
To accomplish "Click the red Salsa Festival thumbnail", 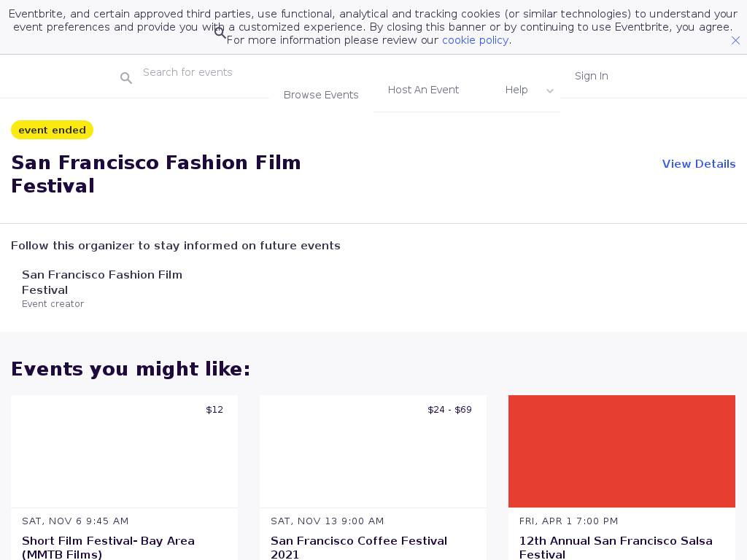I will coord(622,451).
